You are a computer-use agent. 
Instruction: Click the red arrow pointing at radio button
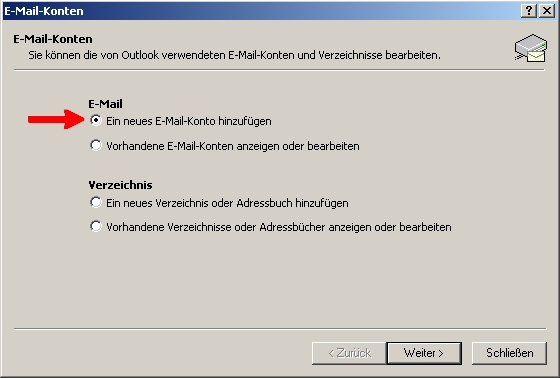(56, 119)
